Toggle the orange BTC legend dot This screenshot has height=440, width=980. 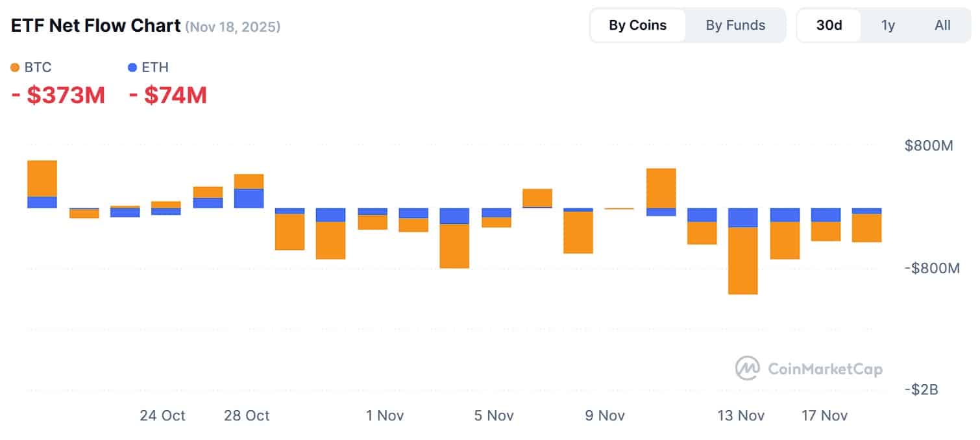16,67
